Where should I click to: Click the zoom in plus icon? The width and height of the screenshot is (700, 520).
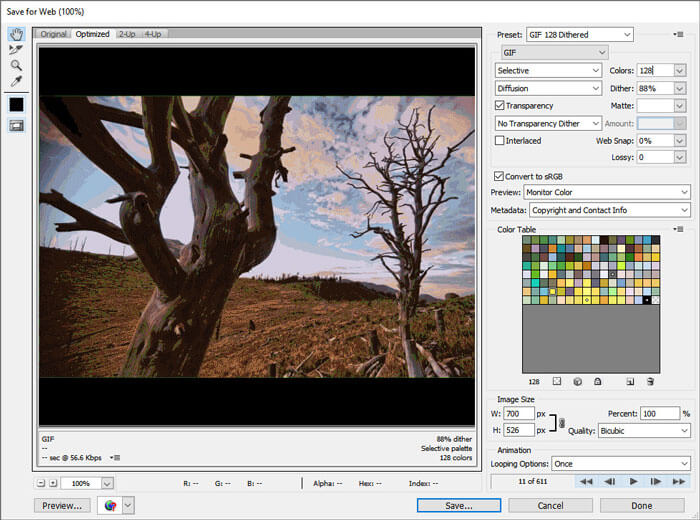pyautogui.click(x=53, y=483)
